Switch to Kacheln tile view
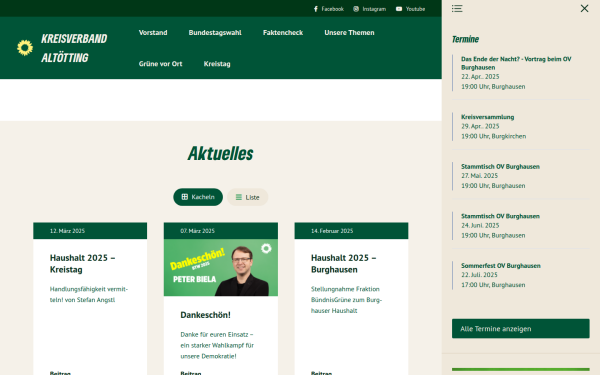The width and height of the screenshot is (600, 375). (x=198, y=197)
